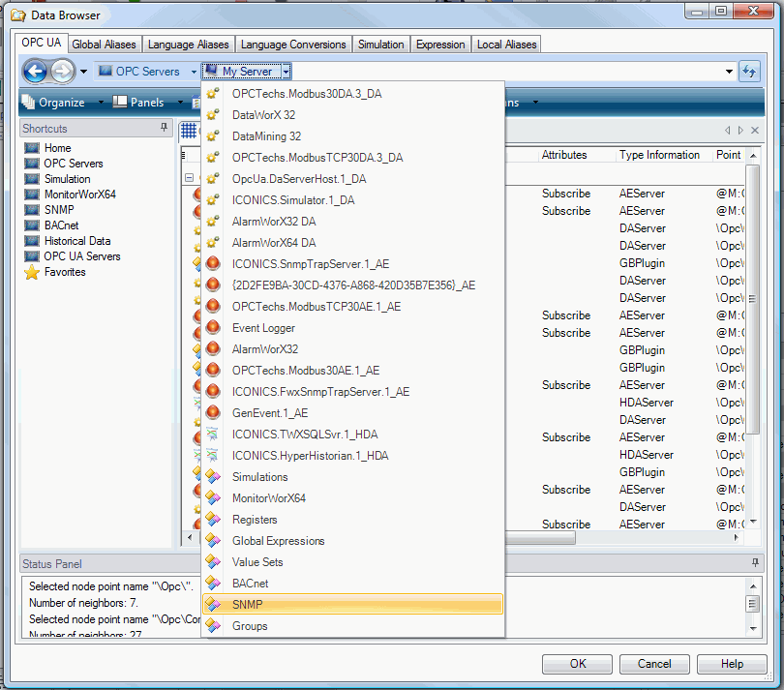
Task: Switch to the Language Conversions tab
Action: pos(293,45)
